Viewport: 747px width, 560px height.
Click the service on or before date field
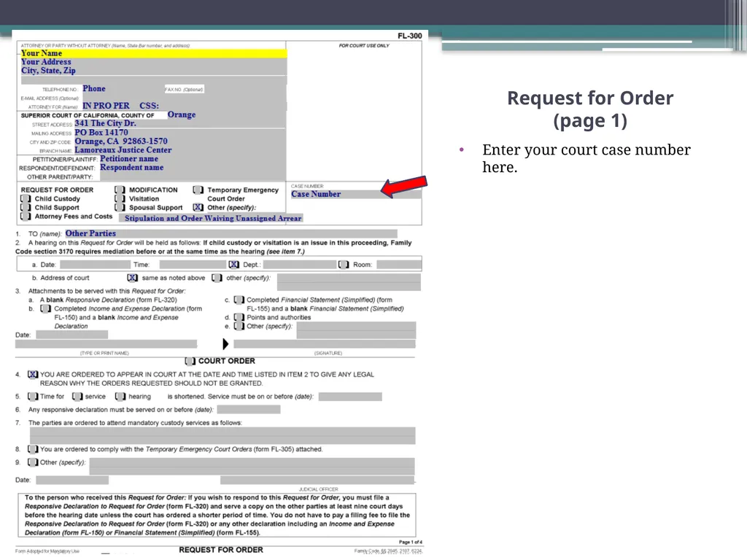(x=350, y=397)
